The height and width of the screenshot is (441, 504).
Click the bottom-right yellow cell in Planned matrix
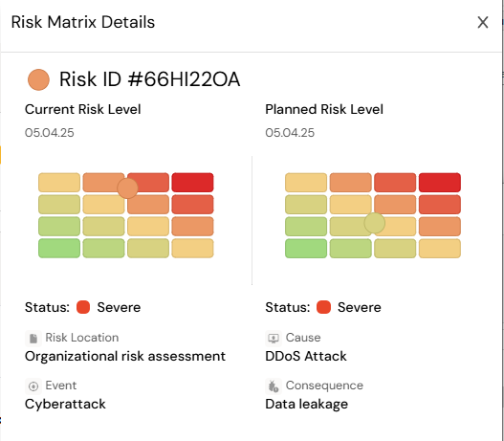coord(440,248)
